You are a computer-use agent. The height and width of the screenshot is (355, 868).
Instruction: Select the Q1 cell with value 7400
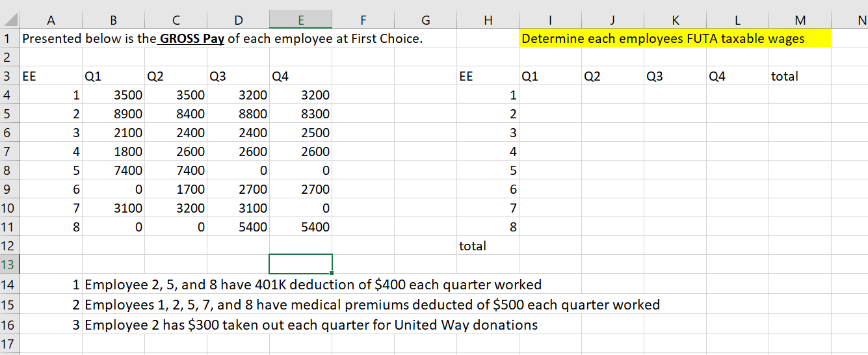pyautogui.click(x=114, y=170)
